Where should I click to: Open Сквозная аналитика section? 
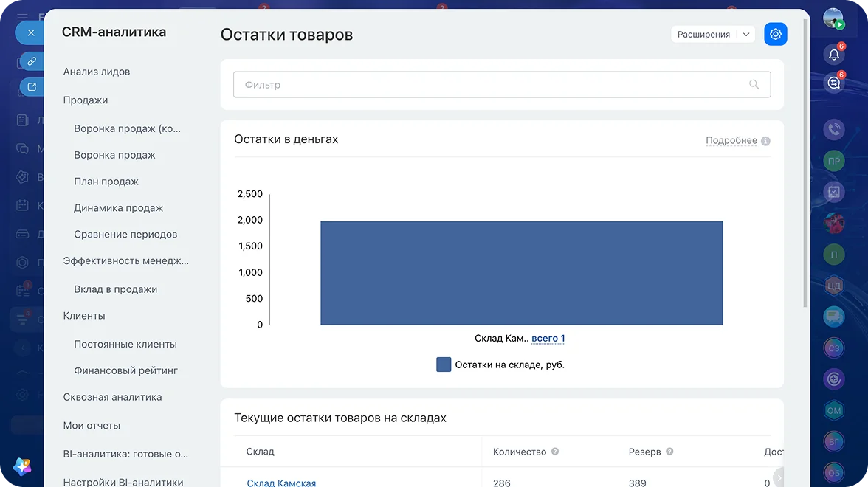coord(112,397)
